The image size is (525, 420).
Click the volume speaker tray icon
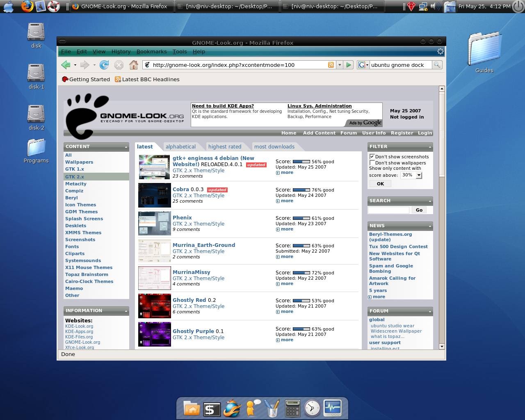(436, 6)
